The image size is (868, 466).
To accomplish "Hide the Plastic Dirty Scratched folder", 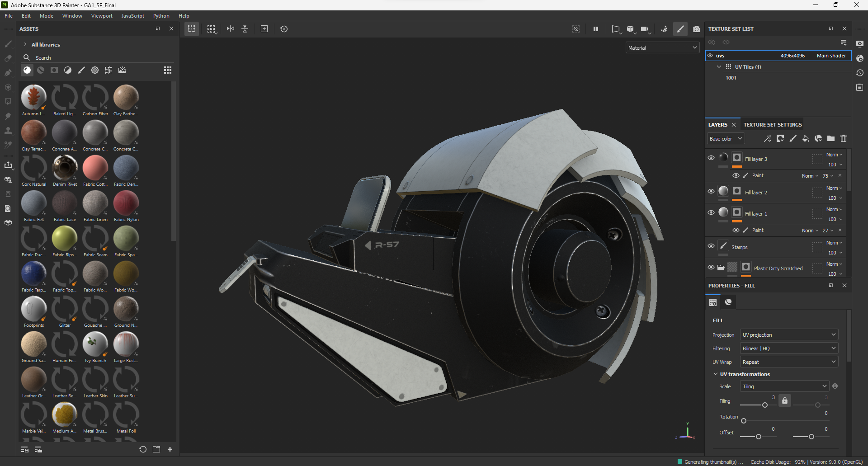I will tap(711, 268).
